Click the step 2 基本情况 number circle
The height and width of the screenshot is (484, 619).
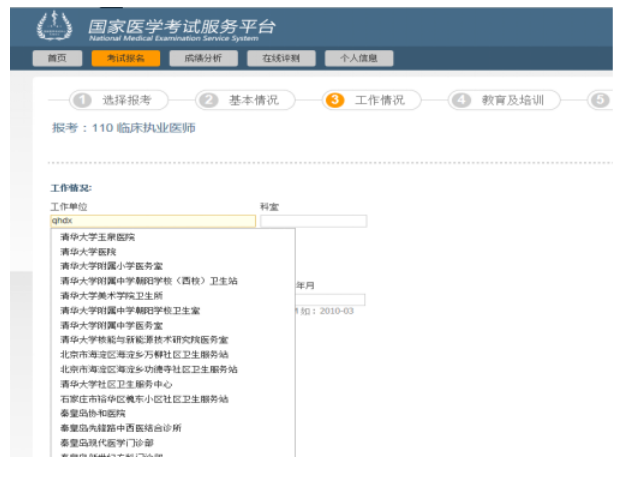tap(208, 100)
